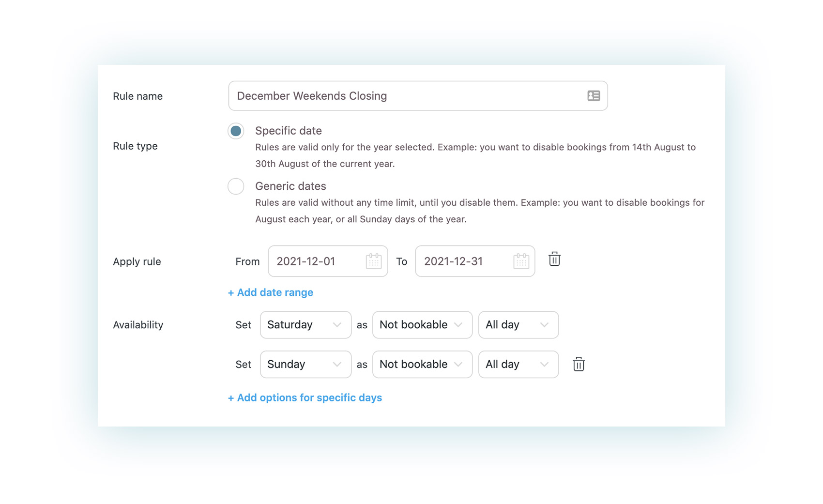Click the Apply rule label
This screenshot has width=823, height=504.
pyautogui.click(x=137, y=261)
